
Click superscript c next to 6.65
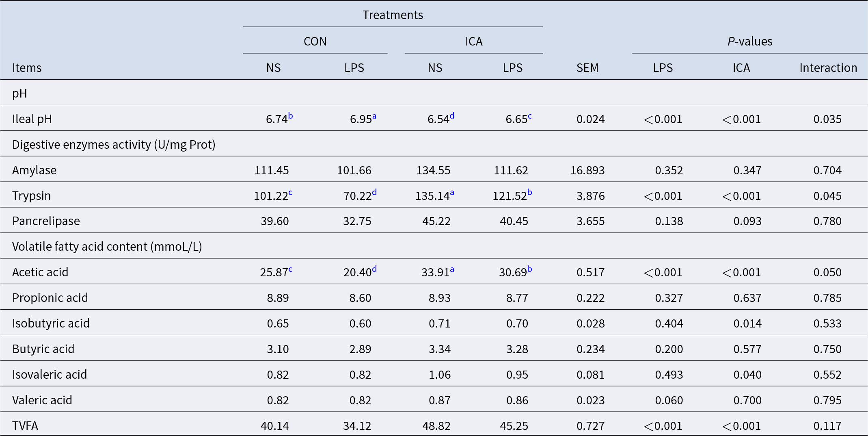pyautogui.click(x=530, y=116)
